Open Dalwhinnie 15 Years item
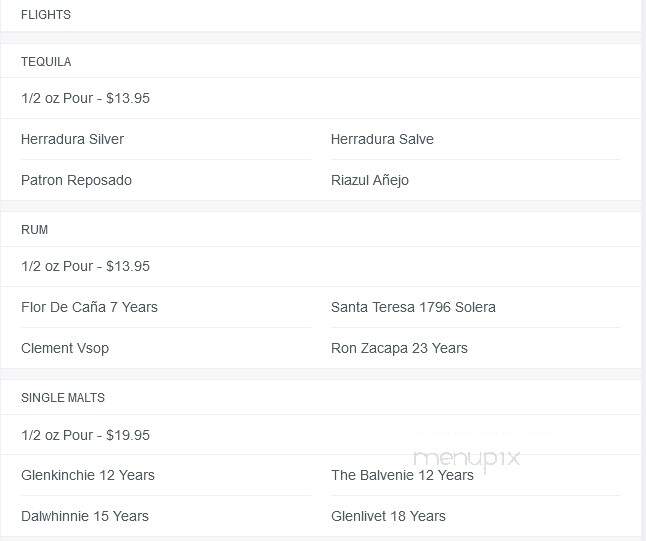Screen dimensions: 646x541 [x=85, y=516]
